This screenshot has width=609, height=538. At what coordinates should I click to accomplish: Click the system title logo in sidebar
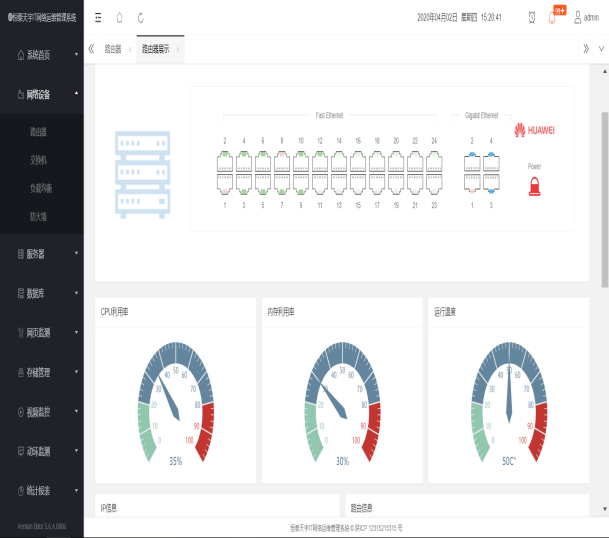click(42, 17)
